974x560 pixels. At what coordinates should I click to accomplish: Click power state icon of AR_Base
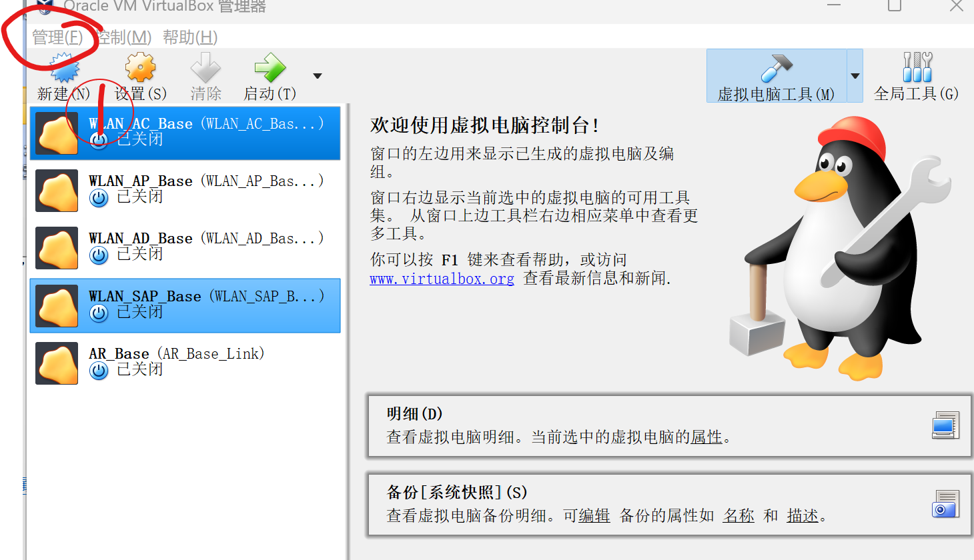click(99, 371)
